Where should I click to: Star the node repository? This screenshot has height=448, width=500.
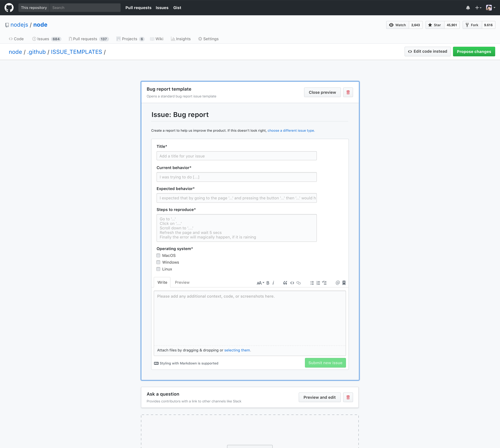coord(435,25)
